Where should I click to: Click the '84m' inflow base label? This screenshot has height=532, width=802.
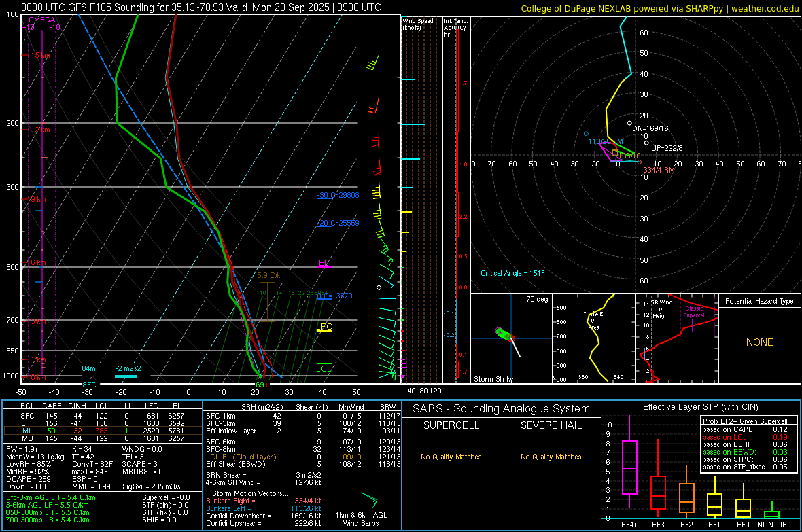click(x=88, y=368)
